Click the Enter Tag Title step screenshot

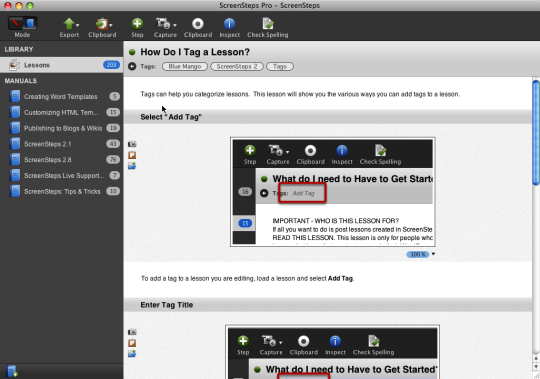[x=333, y=352]
